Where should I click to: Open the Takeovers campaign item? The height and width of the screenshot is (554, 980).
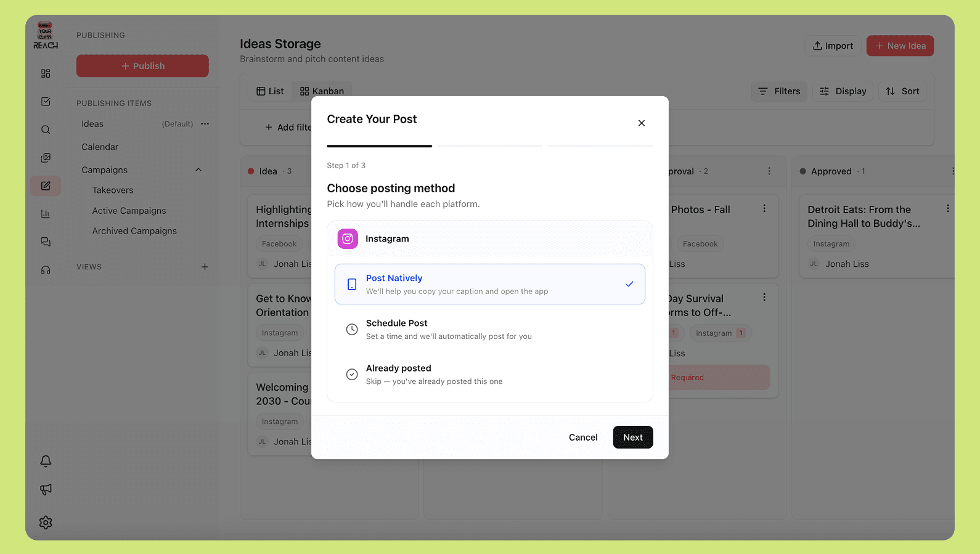click(113, 190)
